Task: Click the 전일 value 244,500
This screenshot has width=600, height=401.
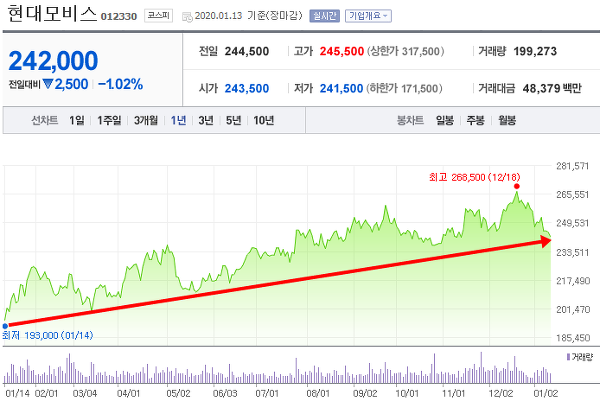Action: (247, 51)
